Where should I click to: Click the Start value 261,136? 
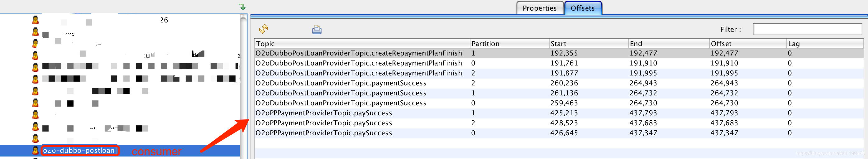(x=564, y=93)
